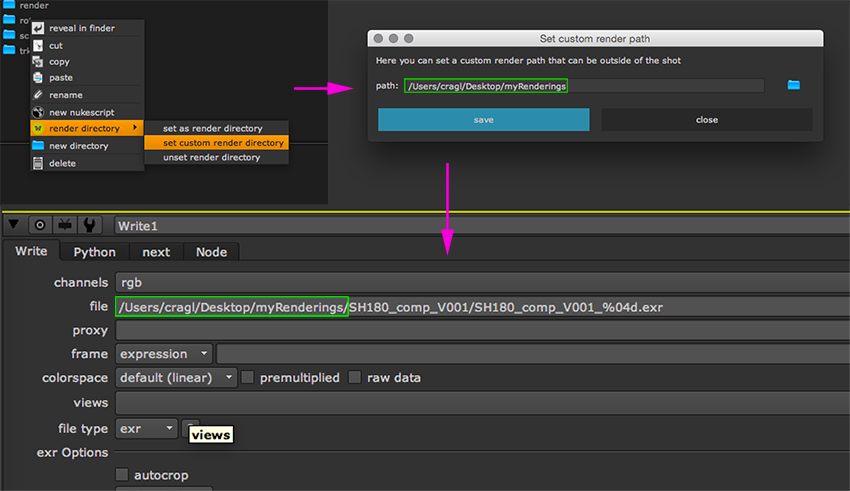850x491 pixels.
Task: Select set custom render directory menu item
Action: point(223,143)
